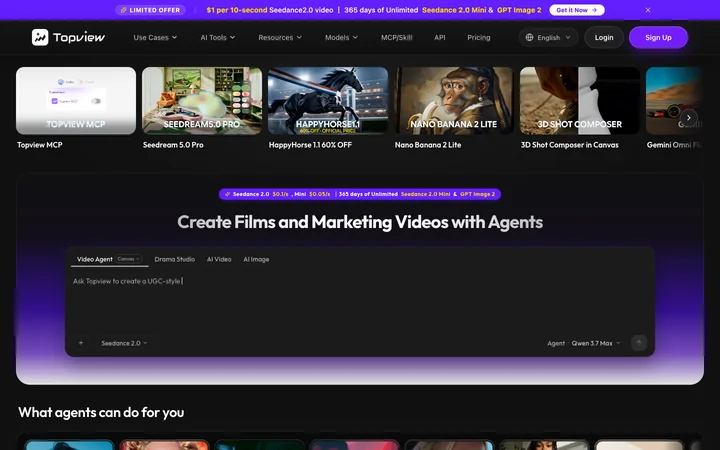Expand the Use Cases menu
Image resolution: width=720 pixels, height=450 pixels.
[155, 37]
